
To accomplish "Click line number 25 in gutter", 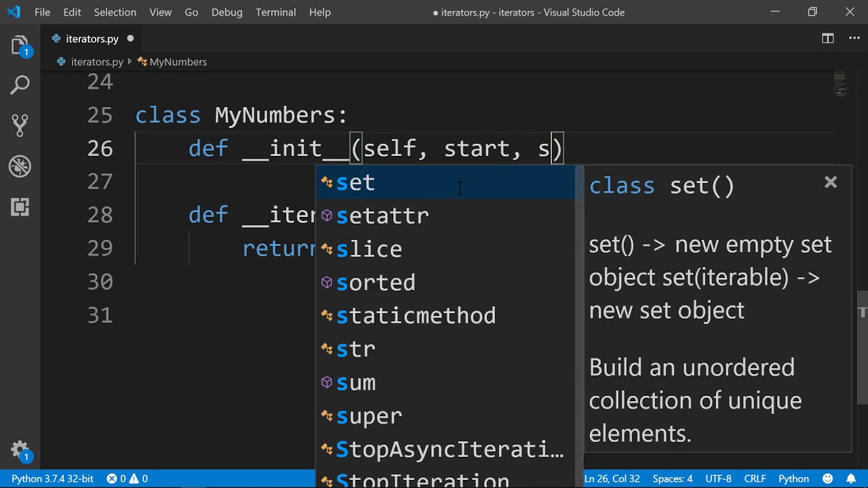I will click(x=100, y=115).
